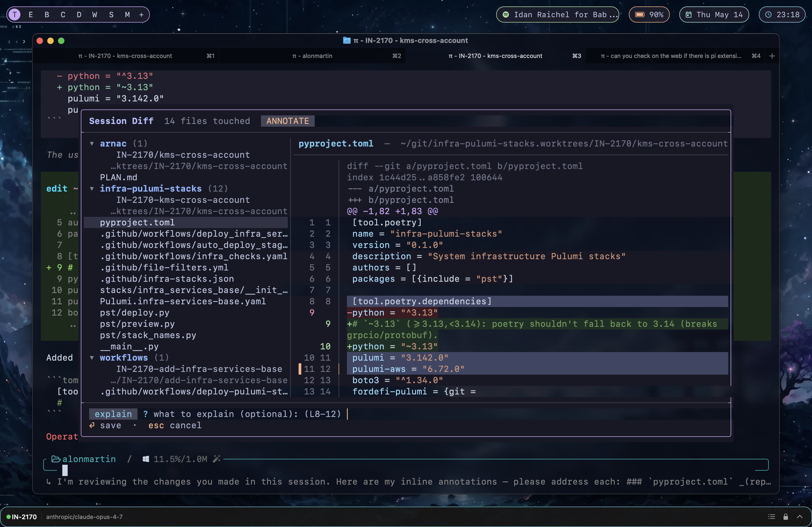Switch to workspace B
Image resolution: width=812 pixels, height=527 pixels.
pos(47,15)
